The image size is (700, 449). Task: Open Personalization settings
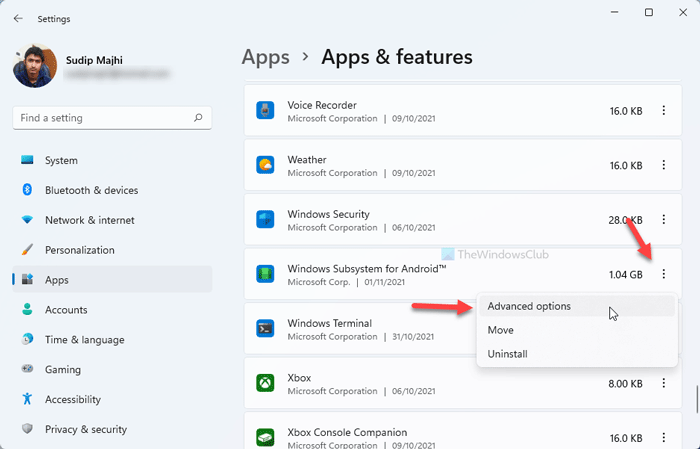(112, 250)
